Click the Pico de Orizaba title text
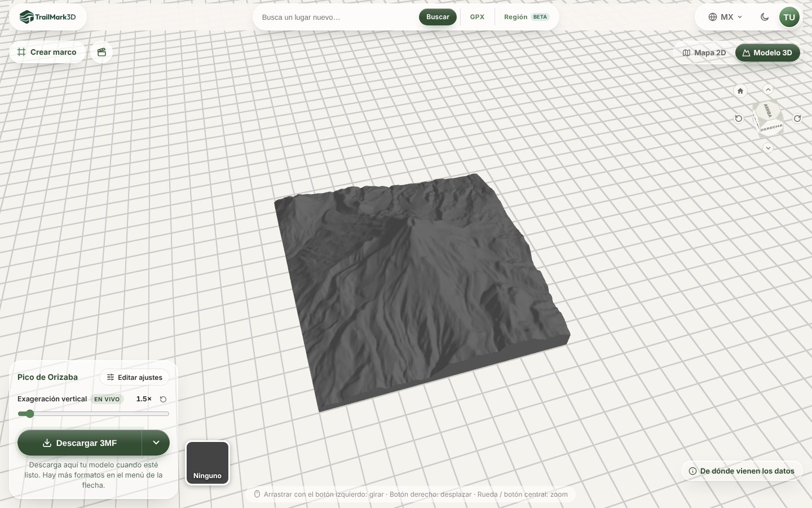The height and width of the screenshot is (508, 812). 47,377
